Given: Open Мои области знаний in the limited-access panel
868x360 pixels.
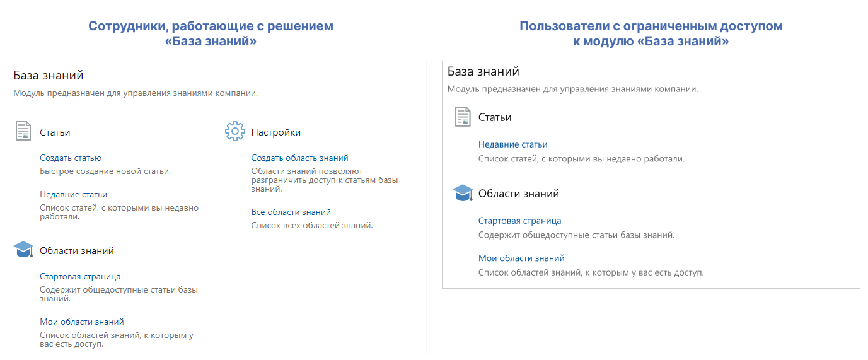Looking at the screenshot, I should pos(521,258).
